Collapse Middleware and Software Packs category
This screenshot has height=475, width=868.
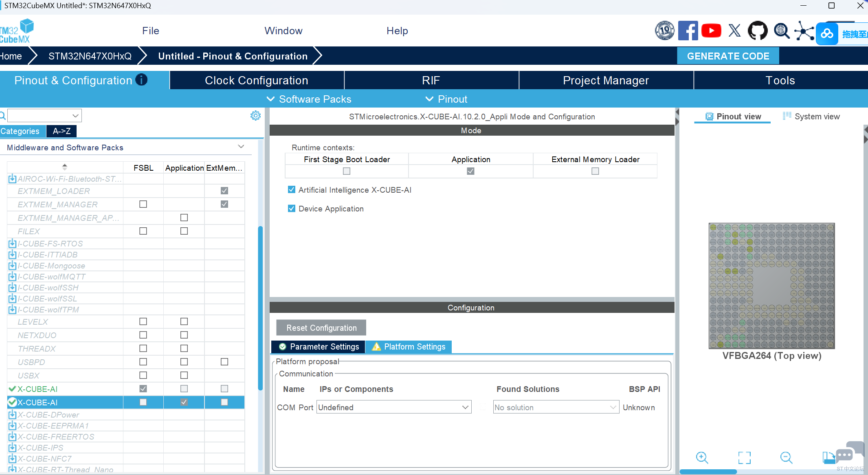(241, 147)
